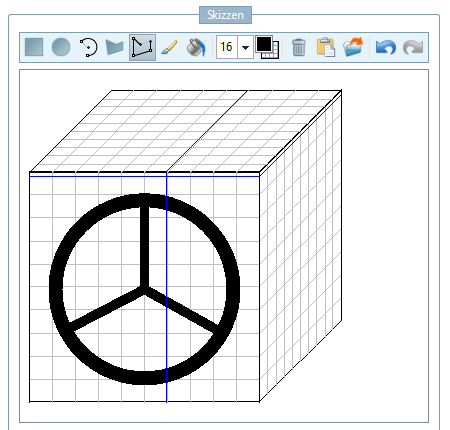The width and height of the screenshot is (450, 430).
Task: Select the paint bucket fill tool
Action: (196, 47)
